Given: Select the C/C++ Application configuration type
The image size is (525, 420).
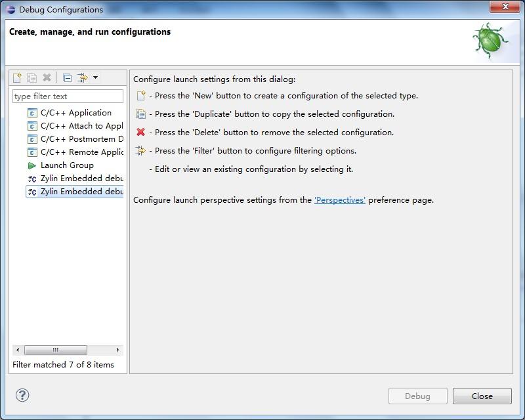Looking at the screenshot, I should (75, 113).
